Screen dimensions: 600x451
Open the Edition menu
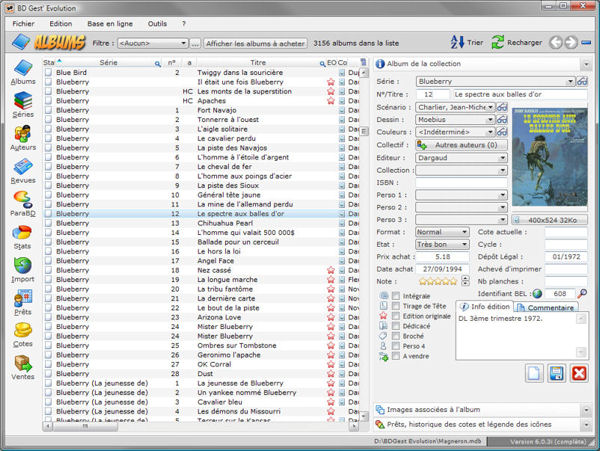tap(60, 24)
